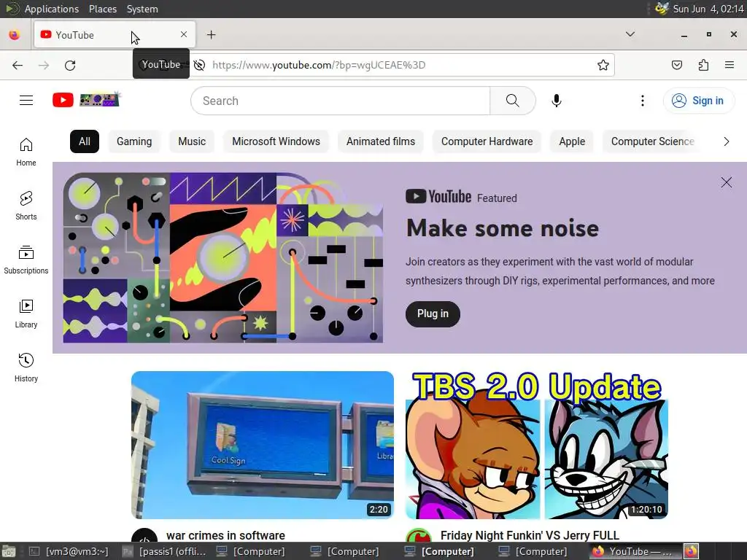Select the Gaming filter chip
Screen dimensions: 747x560
134,141
